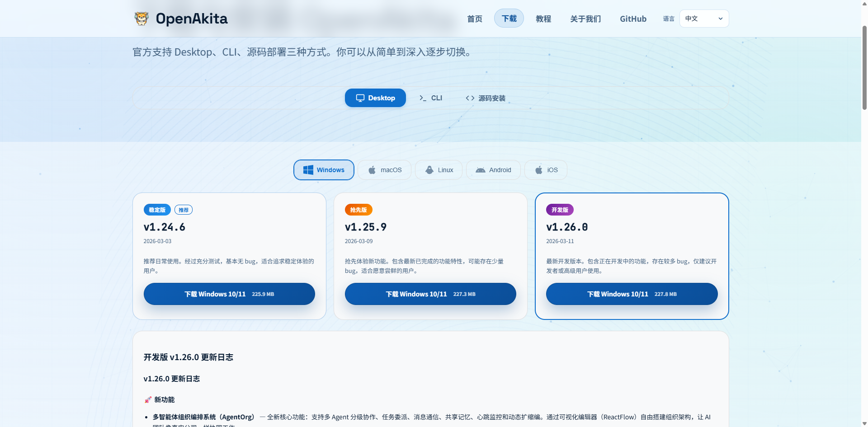Screen dimensions: 868x427
Task: Click the 推荐 badge
Action: (x=184, y=210)
